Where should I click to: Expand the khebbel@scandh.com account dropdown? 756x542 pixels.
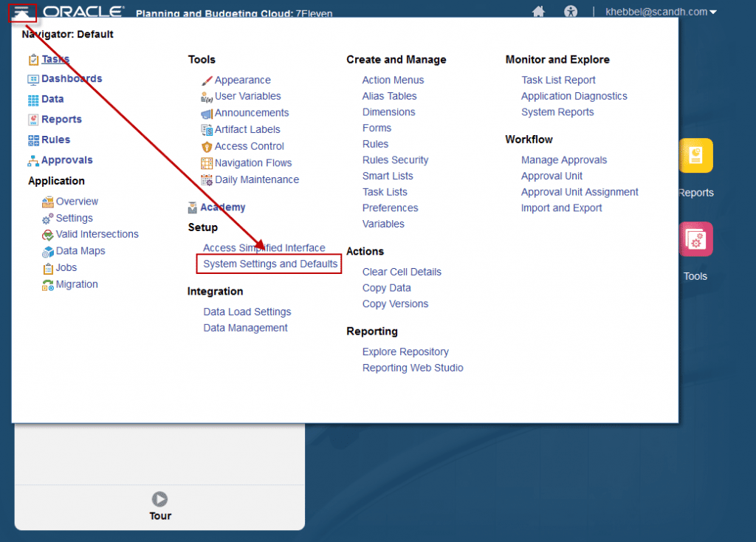(x=660, y=11)
